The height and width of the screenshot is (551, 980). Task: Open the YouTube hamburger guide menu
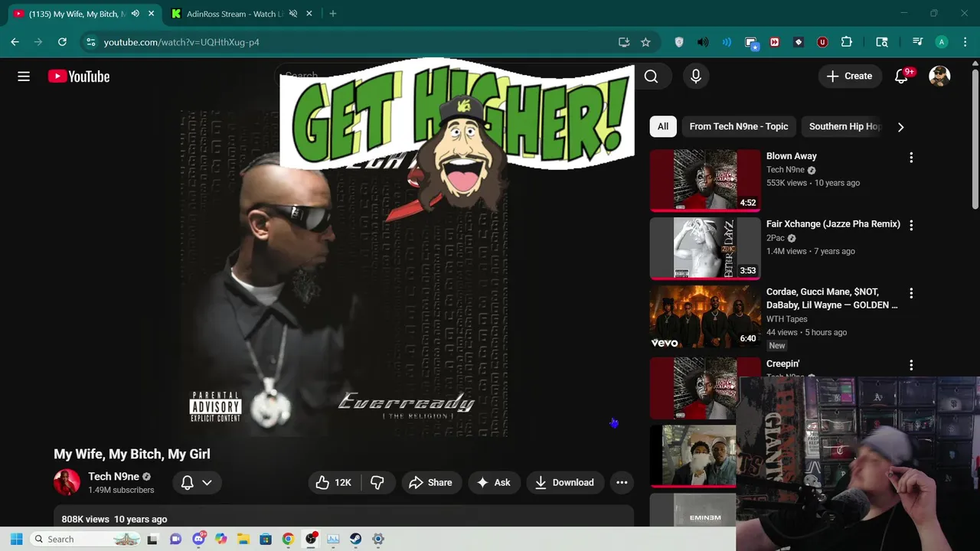point(24,77)
